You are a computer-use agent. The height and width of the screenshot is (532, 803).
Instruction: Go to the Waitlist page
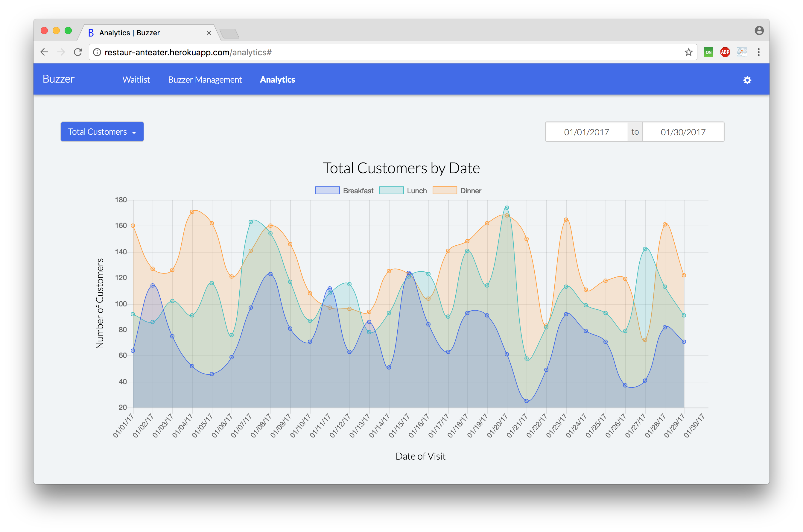click(x=136, y=80)
